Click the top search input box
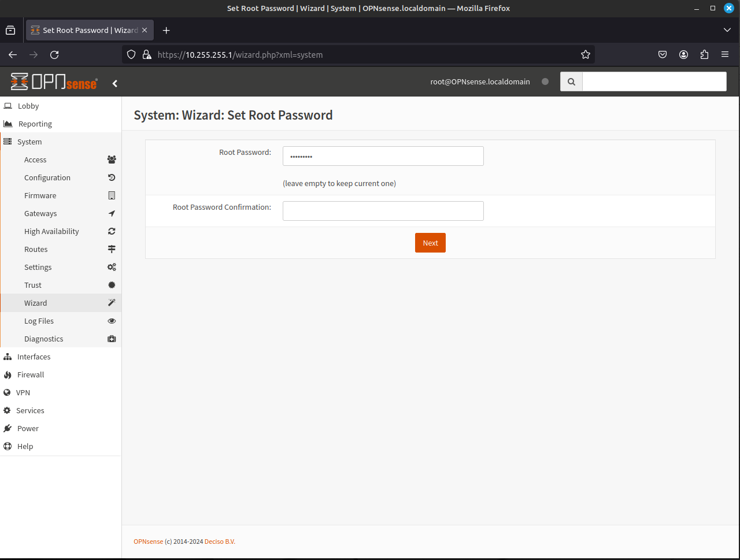The height and width of the screenshot is (560, 740). (654, 81)
